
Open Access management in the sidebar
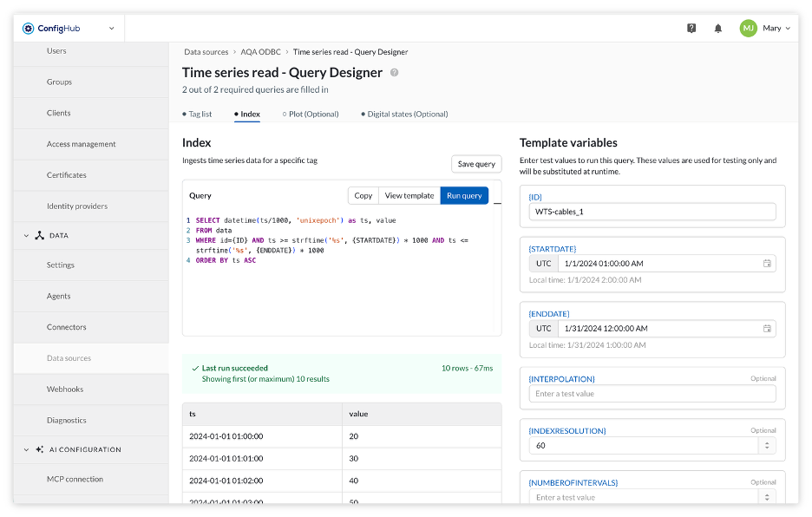pos(91,144)
